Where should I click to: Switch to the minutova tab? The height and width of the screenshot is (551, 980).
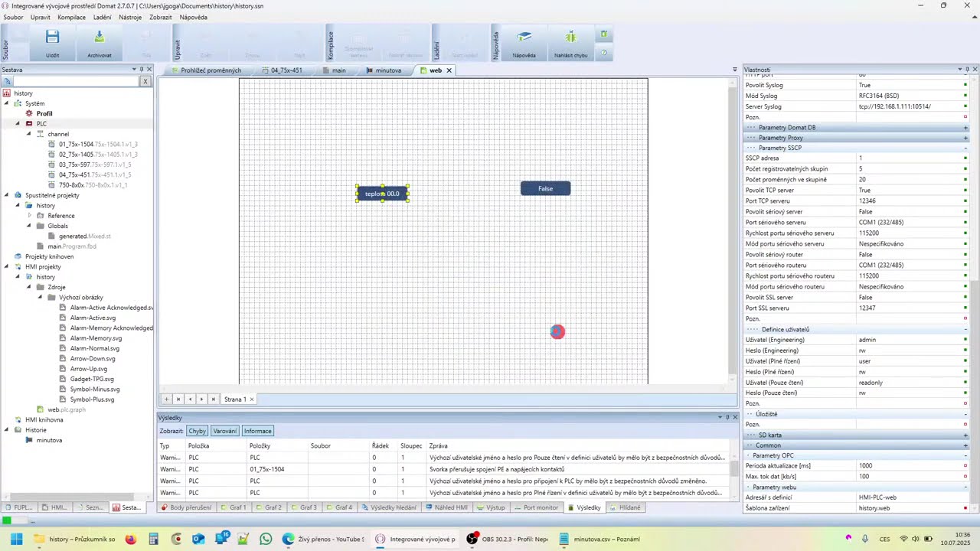(384, 70)
